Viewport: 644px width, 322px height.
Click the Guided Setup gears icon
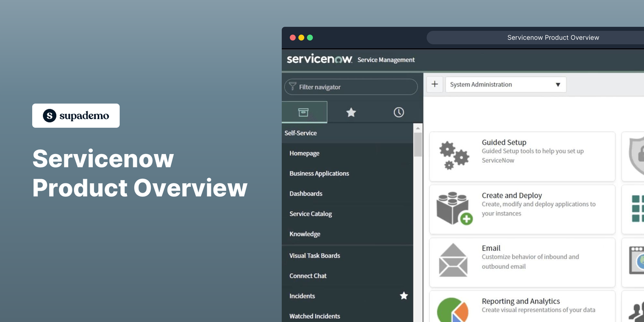pyautogui.click(x=454, y=155)
